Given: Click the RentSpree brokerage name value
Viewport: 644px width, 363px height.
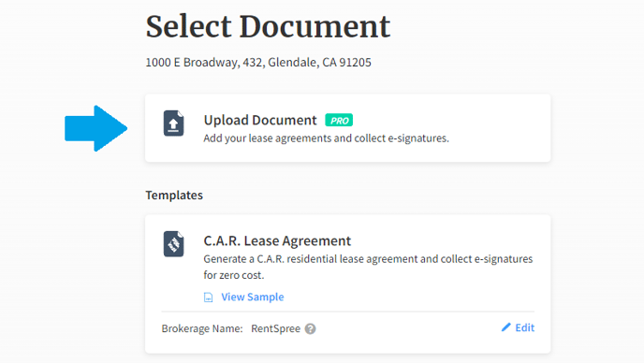Looking at the screenshot, I should [x=275, y=329].
